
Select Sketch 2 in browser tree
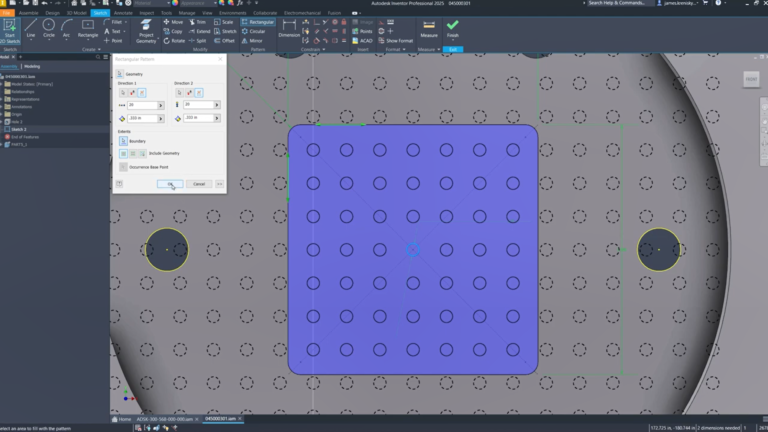[19, 129]
